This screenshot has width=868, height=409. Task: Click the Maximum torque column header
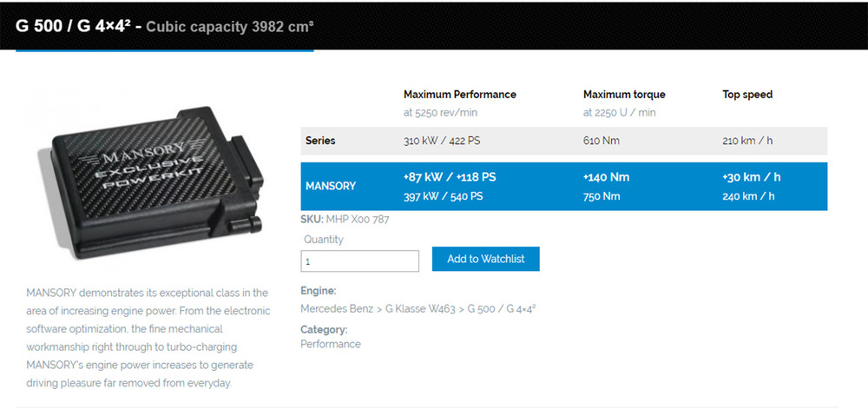tap(623, 95)
